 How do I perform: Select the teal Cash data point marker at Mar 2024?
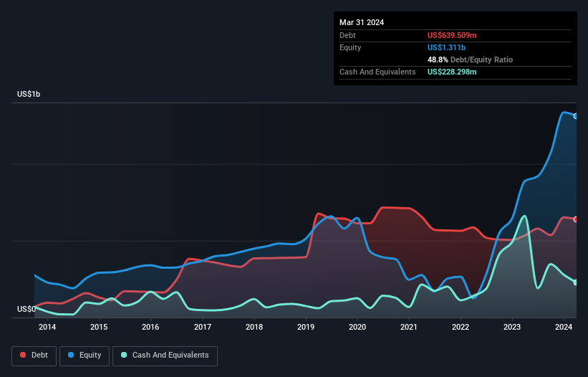[576, 282]
